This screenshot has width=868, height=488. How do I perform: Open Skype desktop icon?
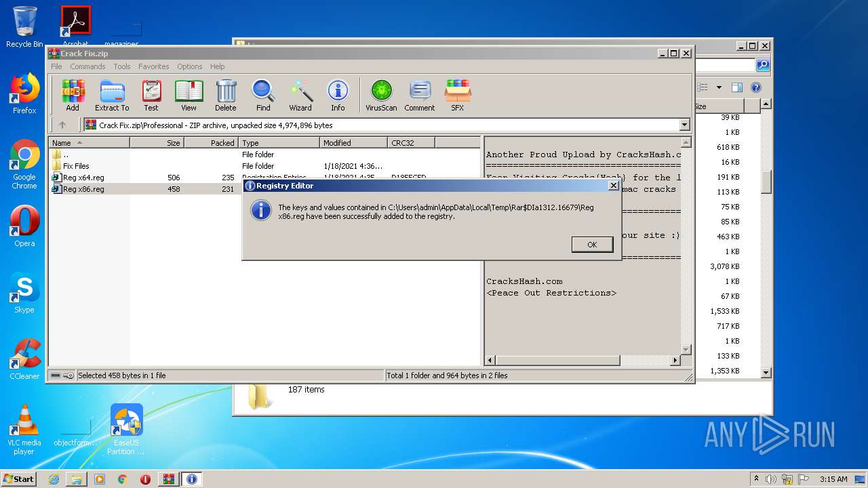click(x=24, y=293)
